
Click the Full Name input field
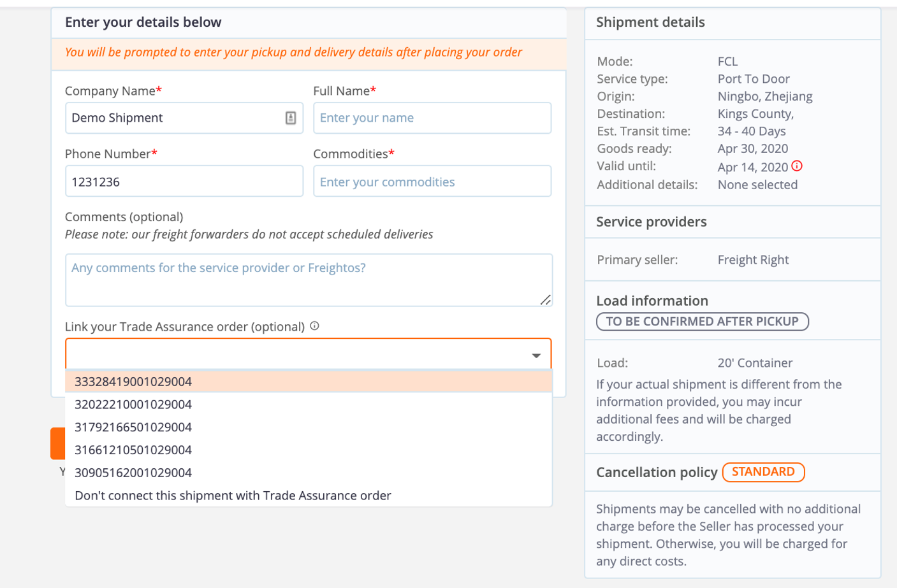coord(432,118)
